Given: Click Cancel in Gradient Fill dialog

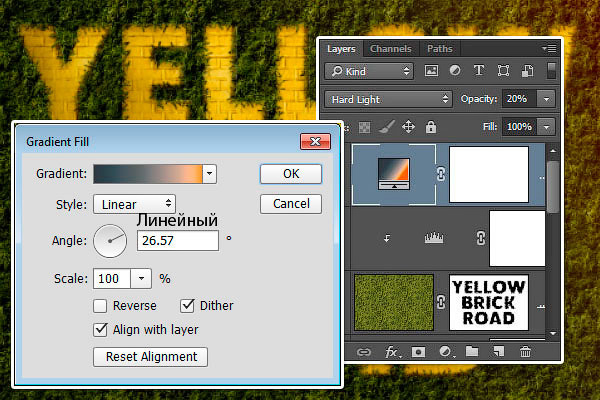Looking at the screenshot, I should [x=291, y=204].
